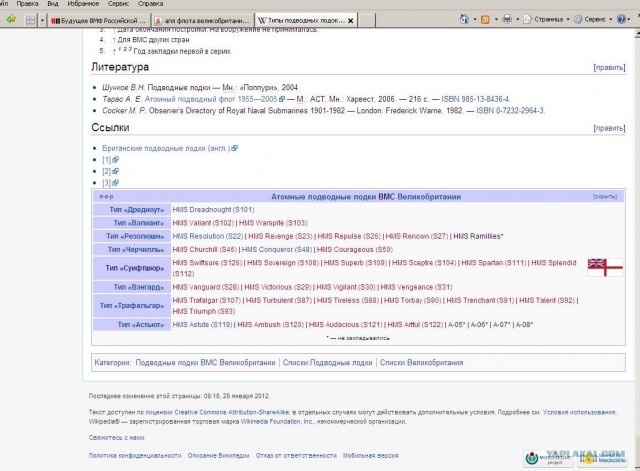
Task: Open category Подводные лодки ВМС Великобритании
Action: (x=205, y=363)
